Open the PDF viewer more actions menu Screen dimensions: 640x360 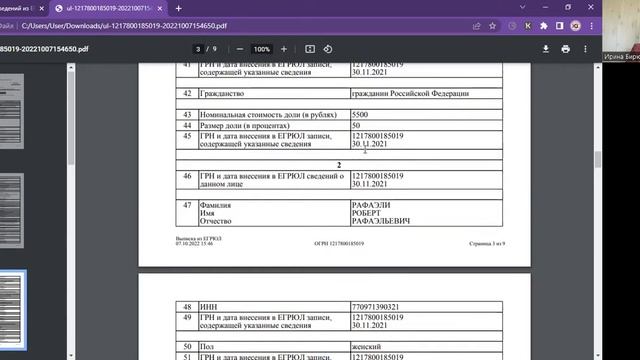point(585,49)
